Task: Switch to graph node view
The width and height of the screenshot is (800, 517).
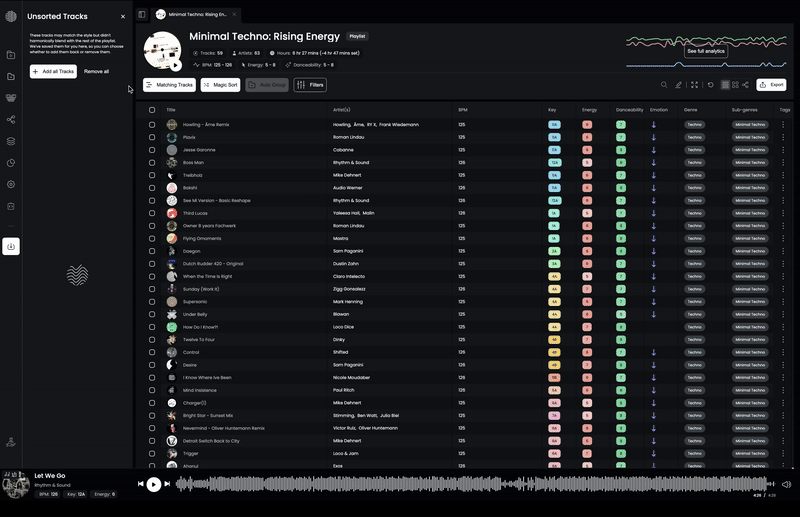Action: click(x=745, y=85)
